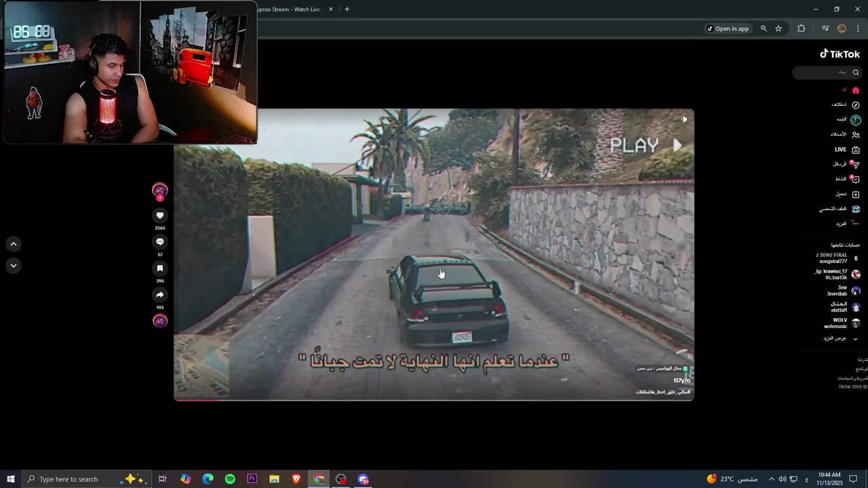Viewport: 868px width, 488px height.
Task: Open File Explorer from taskbar
Action: point(274,479)
